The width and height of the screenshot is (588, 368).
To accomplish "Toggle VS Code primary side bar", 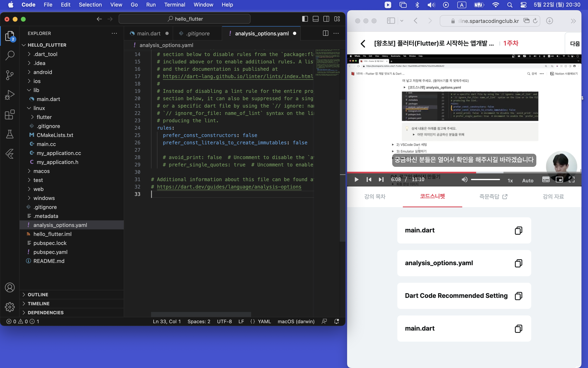I will tap(305, 19).
